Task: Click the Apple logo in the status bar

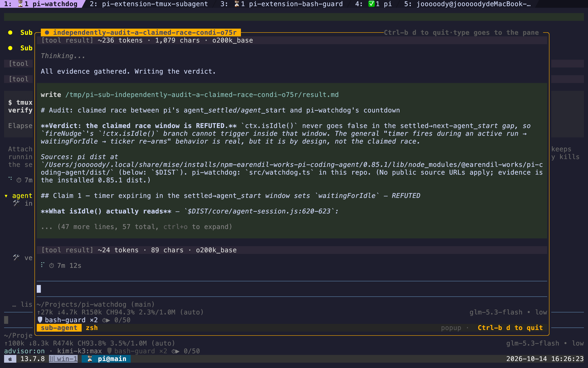Action: click(x=10, y=359)
